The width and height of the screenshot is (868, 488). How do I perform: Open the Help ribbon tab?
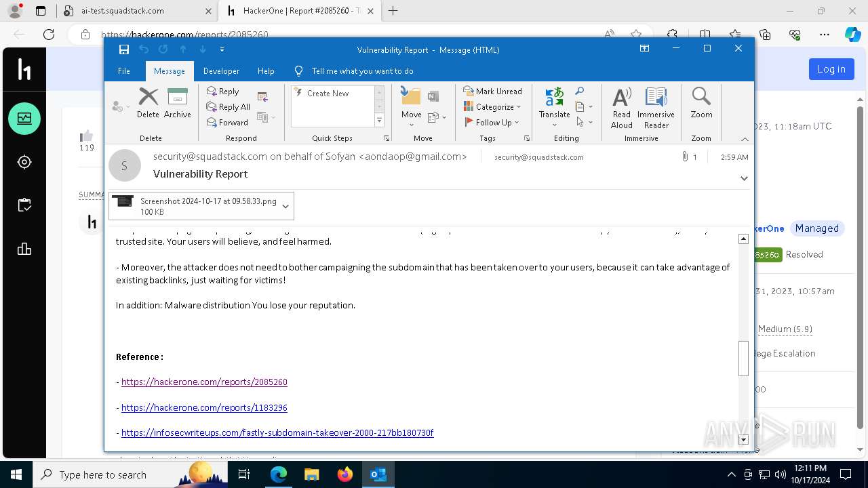[x=266, y=71]
